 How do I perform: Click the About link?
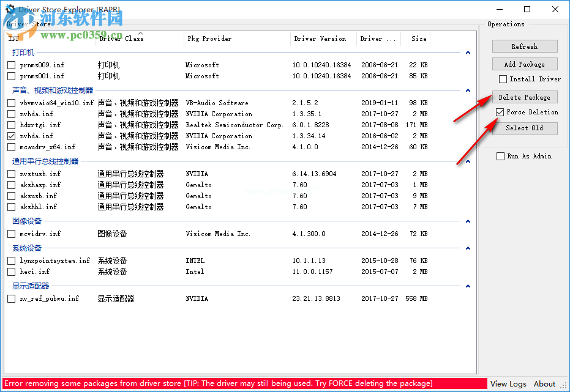pyautogui.click(x=544, y=384)
